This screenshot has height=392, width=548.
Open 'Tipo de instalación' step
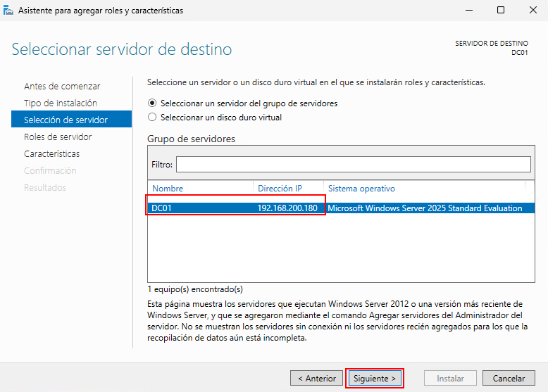pyautogui.click(x=62, y=103)
